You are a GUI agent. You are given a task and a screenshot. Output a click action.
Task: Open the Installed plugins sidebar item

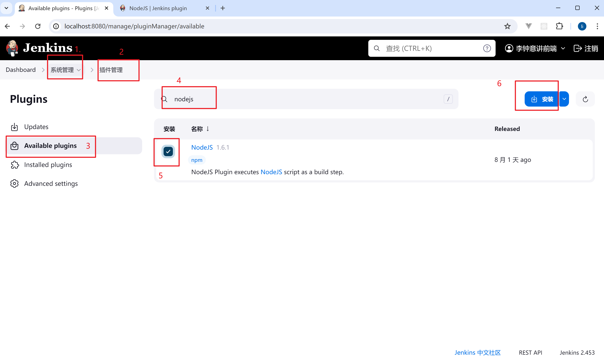(74, 165)
